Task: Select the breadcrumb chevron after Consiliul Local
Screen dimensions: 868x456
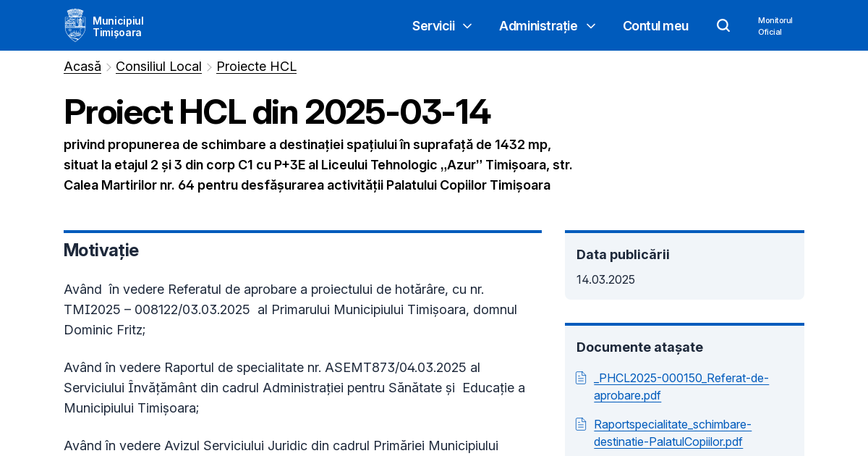Action: [208, 67]
